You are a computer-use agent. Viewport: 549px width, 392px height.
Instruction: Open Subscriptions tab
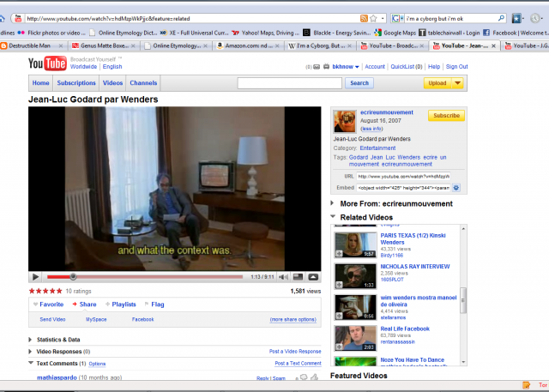[x=76, y=83]
